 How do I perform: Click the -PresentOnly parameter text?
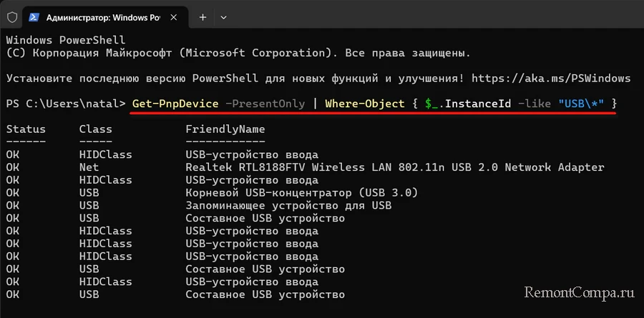265,104
